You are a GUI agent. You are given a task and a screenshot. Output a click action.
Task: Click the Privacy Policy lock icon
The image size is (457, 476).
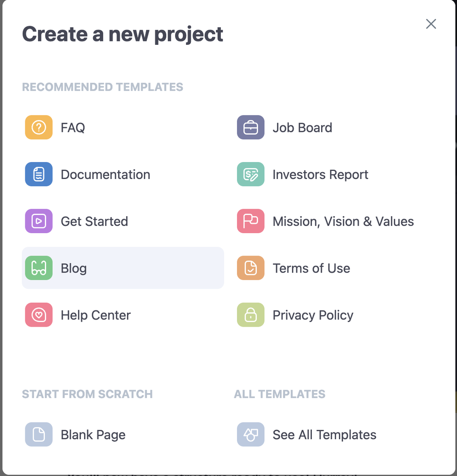251,315
